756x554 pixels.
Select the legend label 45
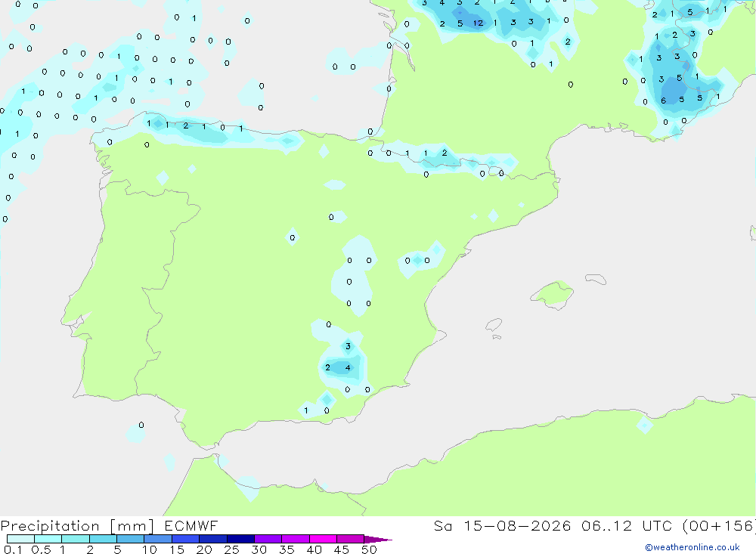click(x=342, y=549)
